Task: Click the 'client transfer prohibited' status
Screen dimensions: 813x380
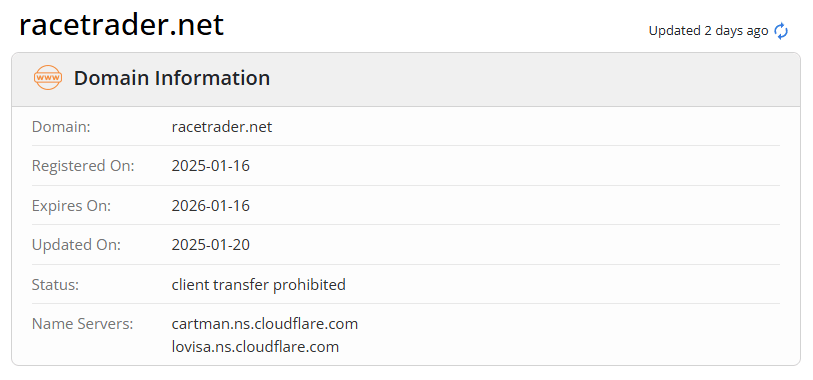Action: 258,285
